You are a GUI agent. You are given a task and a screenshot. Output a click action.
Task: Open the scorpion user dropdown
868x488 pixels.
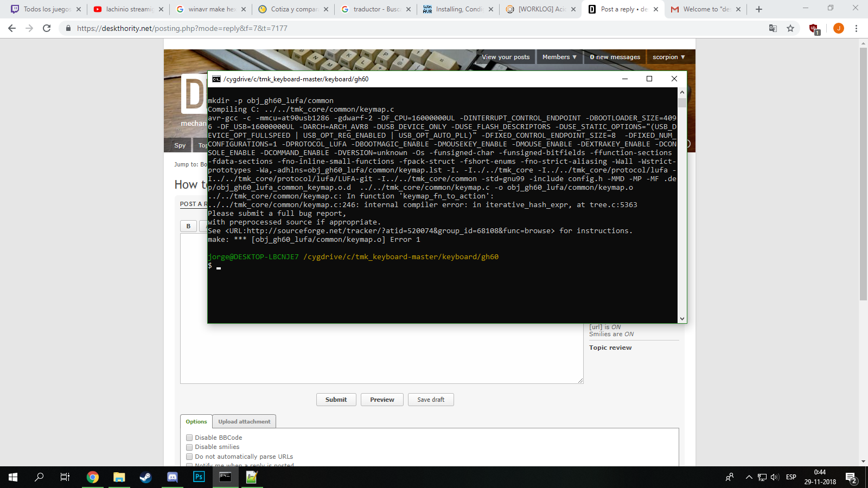coord(668,57)
